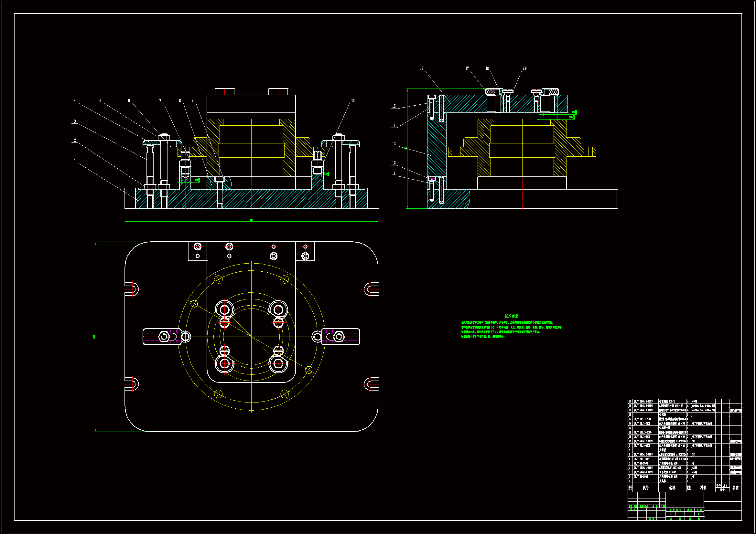This screenshot has height=534, width=756.
Task: Click the center crosshair of yellow circles
Action: tap(251, 337)
